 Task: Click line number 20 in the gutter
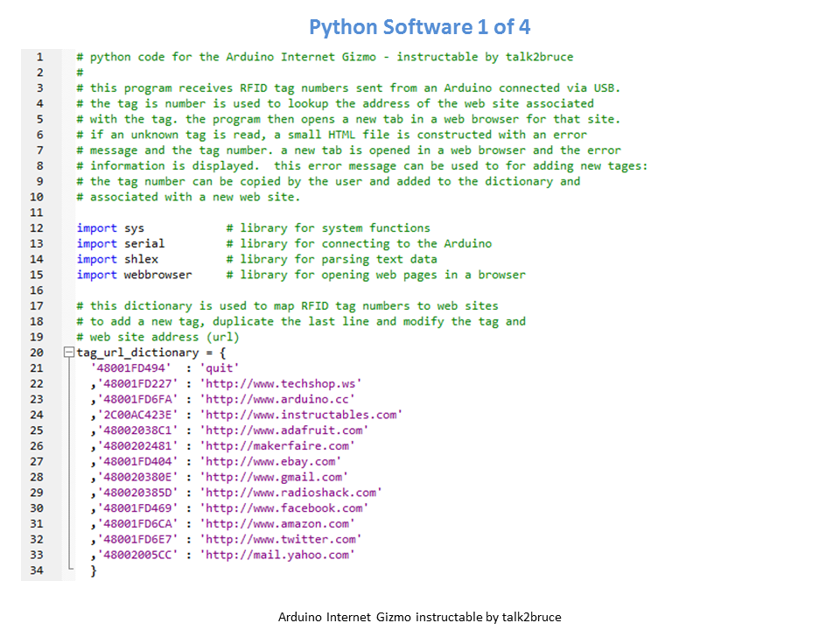coord(37,353)
